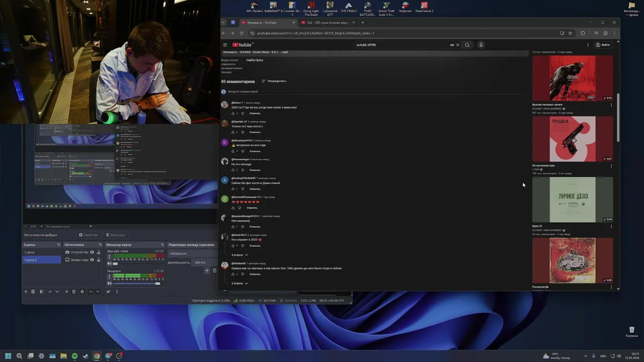The image size is (644, 362).
Task: Open Свойства source properties button
Action: point(88,235)
